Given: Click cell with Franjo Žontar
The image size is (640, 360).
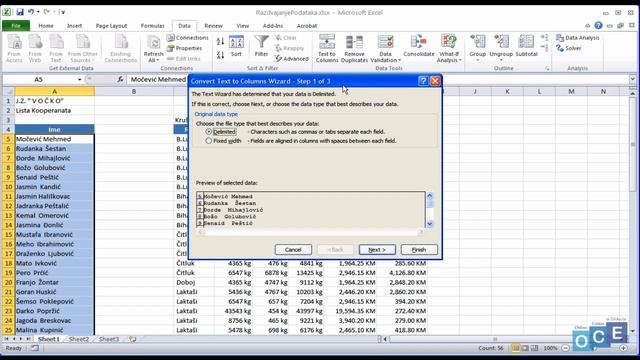Looking at the screenshot, I should (x=54, y=282).
